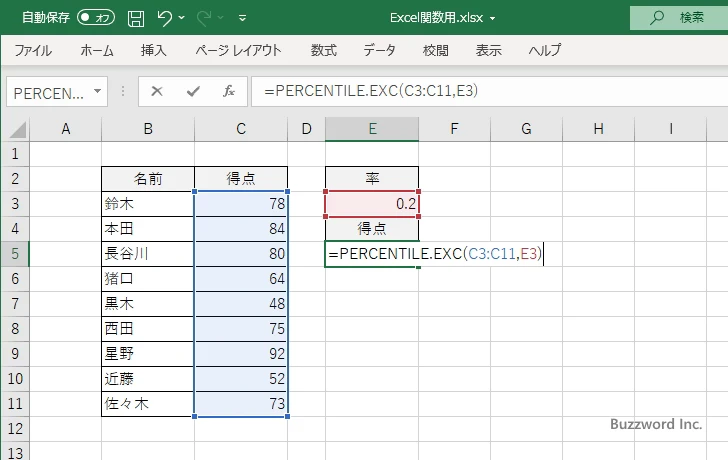The width and height of the screenshot is (728, 460).
Task: Click the search magnifier icon
Action: 656,18
